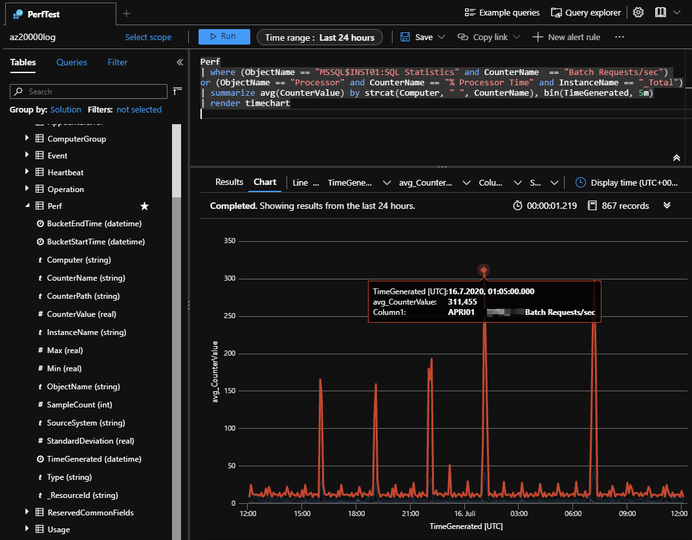The width and height of the screenshot is (692, 540).
Task: Collapse the query editor with double chevron
Action: click(676, 158)
